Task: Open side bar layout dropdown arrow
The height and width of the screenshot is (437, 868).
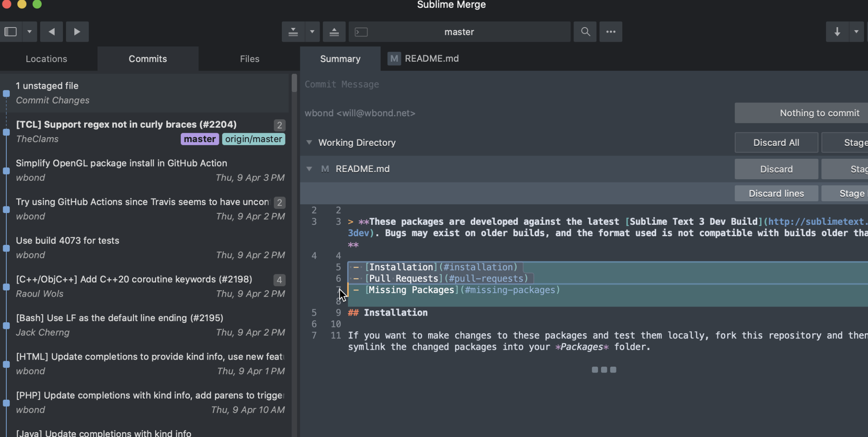Action: (x=29, y=32)
